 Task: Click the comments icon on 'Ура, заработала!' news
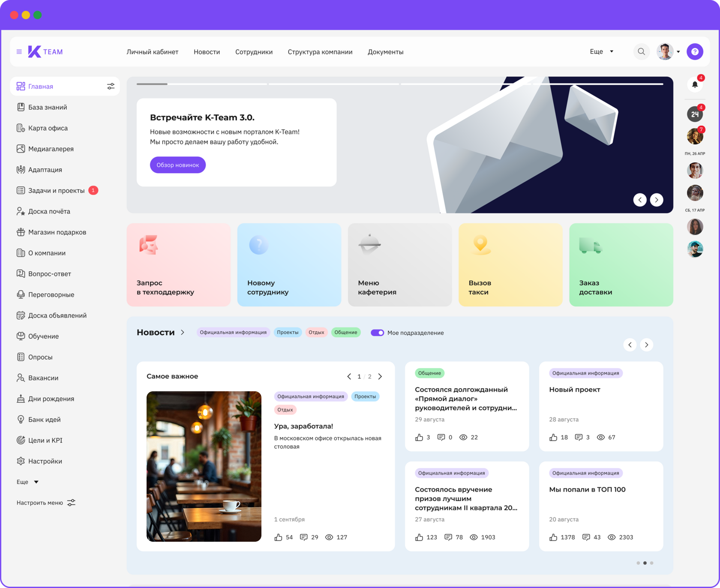point(304,537)
